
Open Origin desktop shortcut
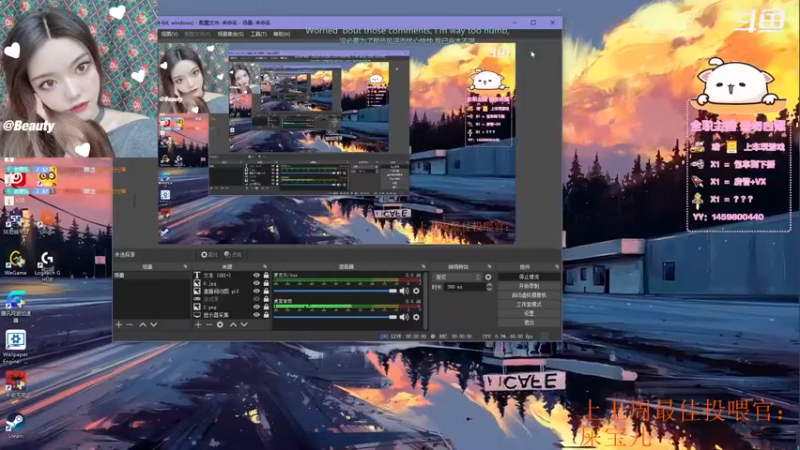[x=47, y=221]
